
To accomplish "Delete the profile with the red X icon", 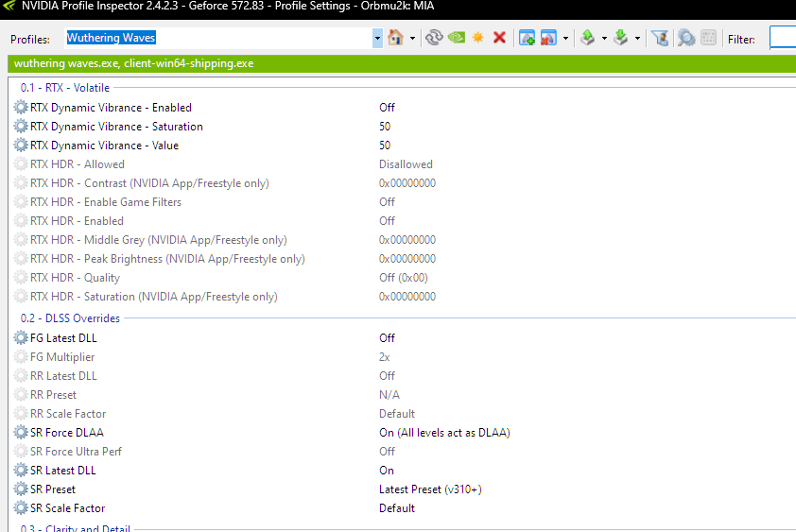I will tap(499, 38).
